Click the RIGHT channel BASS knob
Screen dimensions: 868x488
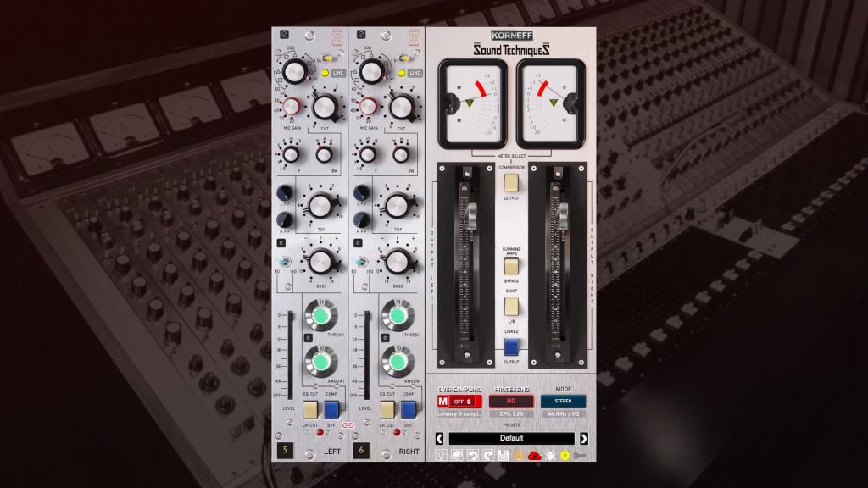pos(398,263)
